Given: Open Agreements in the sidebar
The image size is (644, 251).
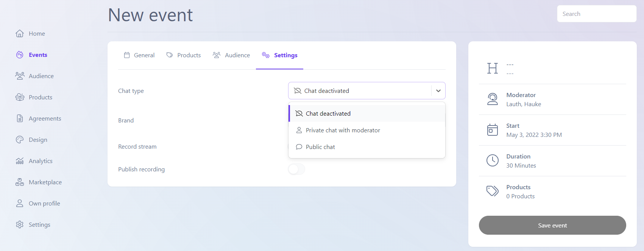Looking at the screenshot, I should coord(45,118).
